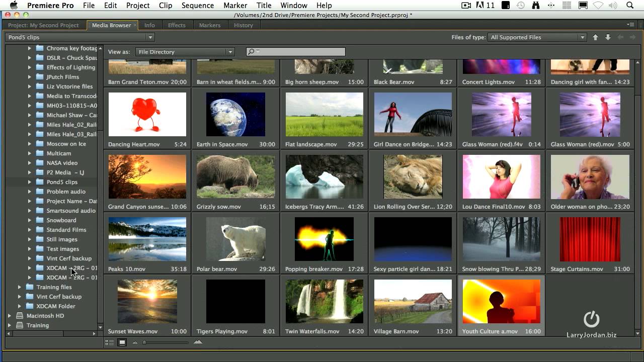644x362 pixels.
Task: Open the Window menu
Action: (x=294, y=6)
